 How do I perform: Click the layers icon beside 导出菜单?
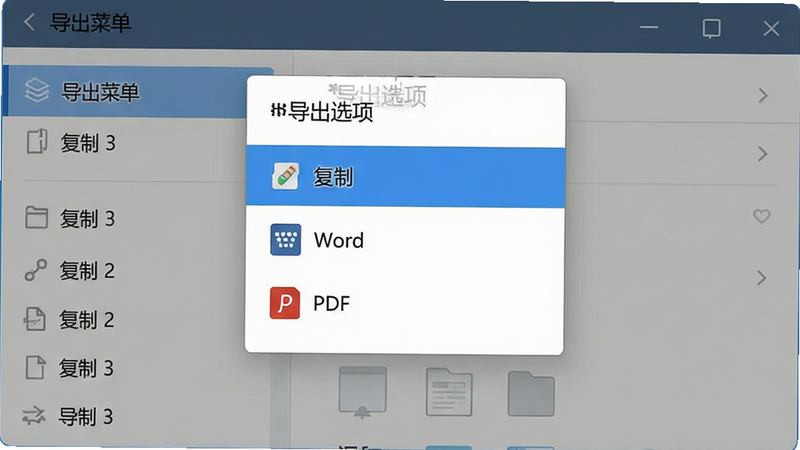tap(37, 91)
